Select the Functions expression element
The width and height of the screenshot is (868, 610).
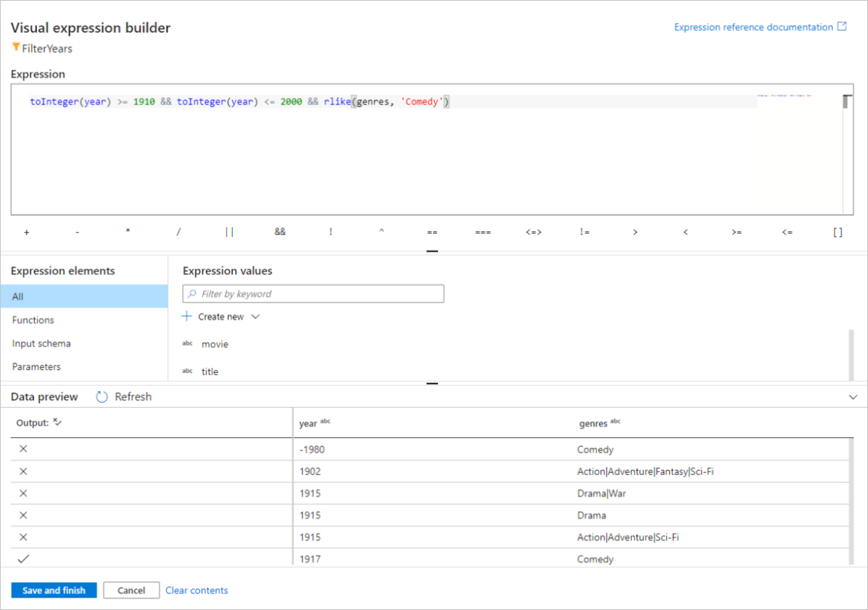tap(33, 320)
